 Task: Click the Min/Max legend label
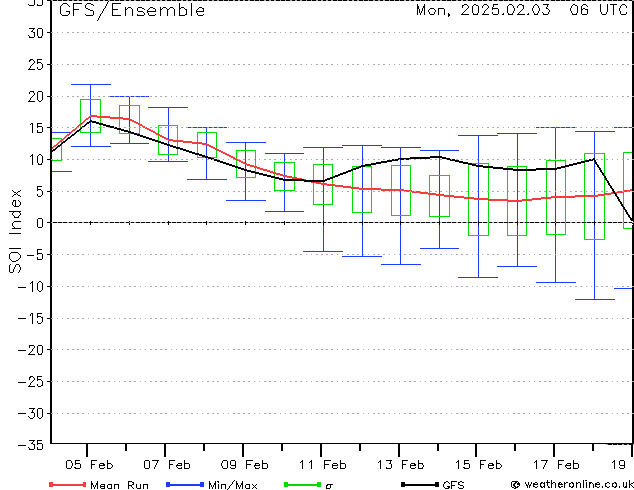[233, 485]
